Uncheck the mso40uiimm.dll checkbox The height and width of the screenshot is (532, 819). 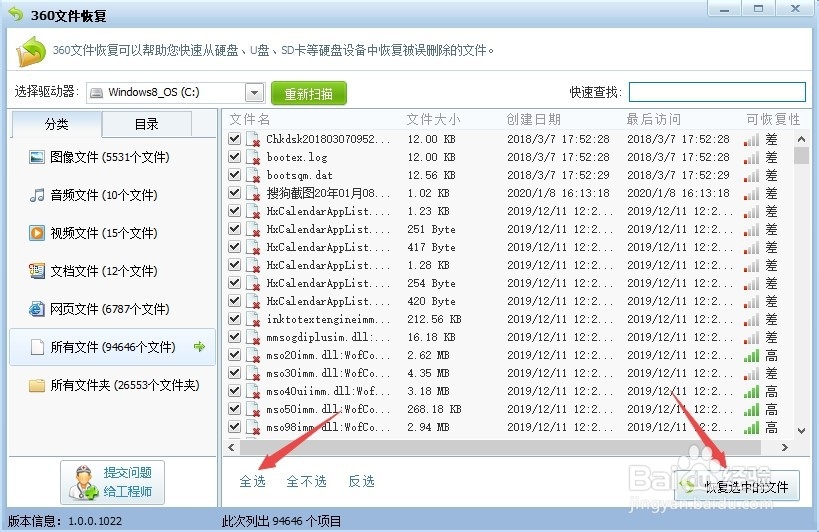(235, 391)
